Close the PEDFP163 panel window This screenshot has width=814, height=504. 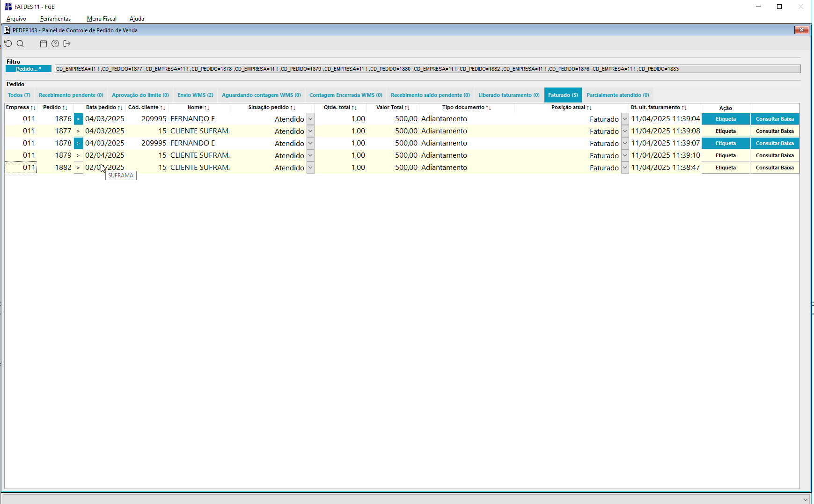click(801, 30)
